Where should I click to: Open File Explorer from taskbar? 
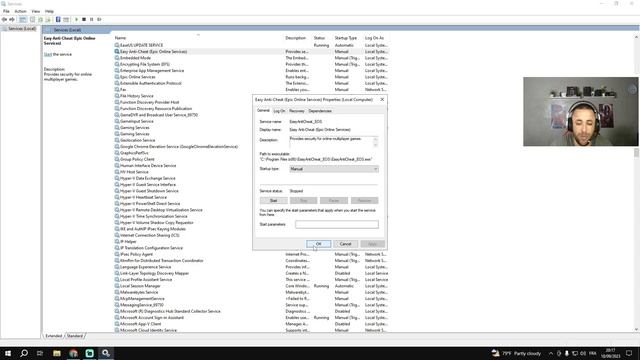(x=57, y=353)
